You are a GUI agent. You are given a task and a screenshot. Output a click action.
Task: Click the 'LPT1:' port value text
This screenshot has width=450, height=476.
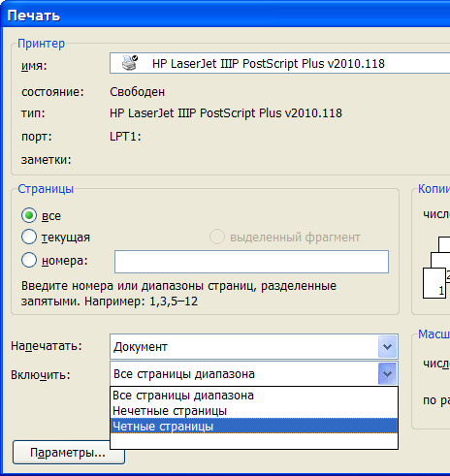[125, 137]
